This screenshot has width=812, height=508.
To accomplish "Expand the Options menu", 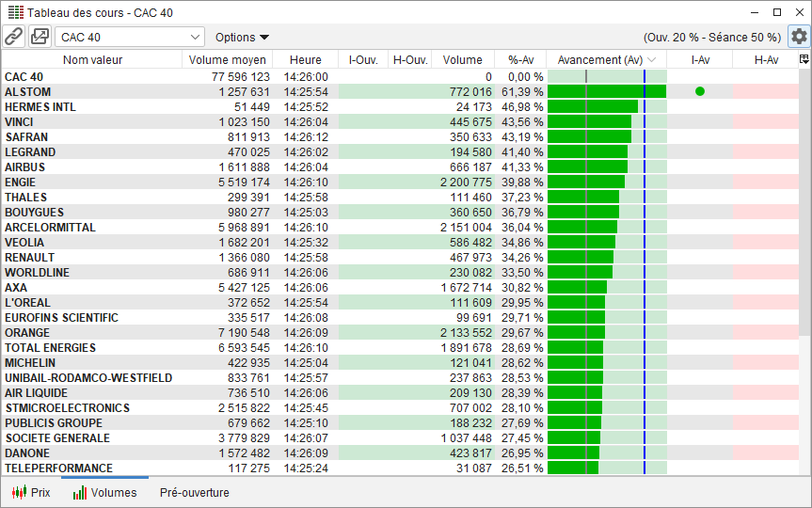I will click(x=242, y=37).
